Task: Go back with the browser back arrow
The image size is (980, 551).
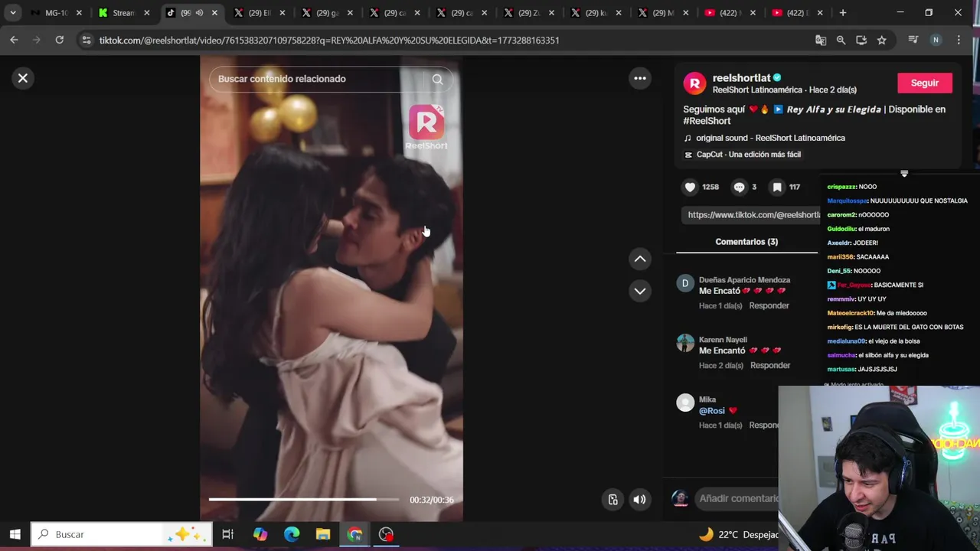Action: [14, 40]
